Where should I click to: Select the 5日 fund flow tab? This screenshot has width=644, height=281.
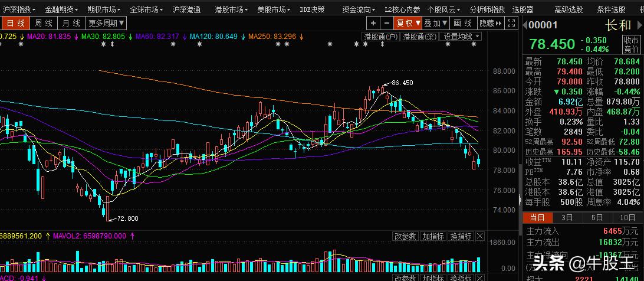click(x=597, y=218)
